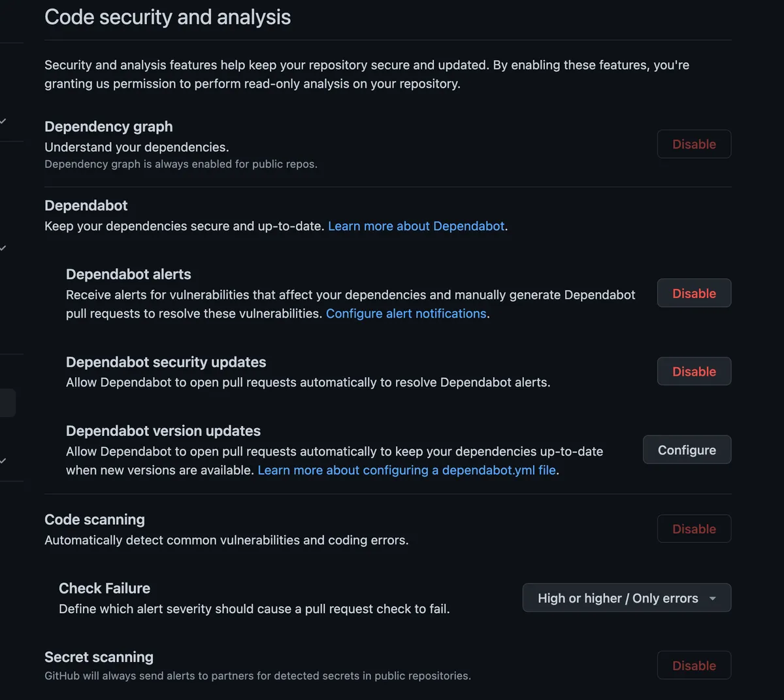Open the Configure alert notifications link

(x=406, y=314)
